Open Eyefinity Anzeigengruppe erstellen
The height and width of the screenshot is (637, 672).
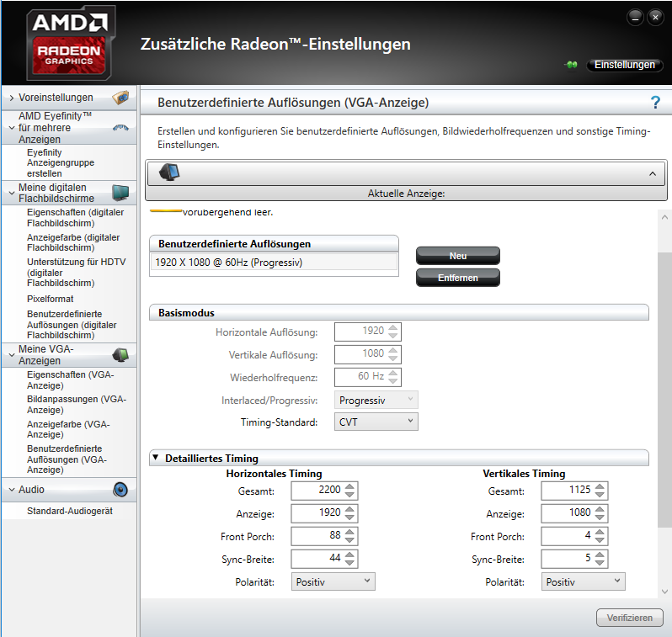coord(61,162)
